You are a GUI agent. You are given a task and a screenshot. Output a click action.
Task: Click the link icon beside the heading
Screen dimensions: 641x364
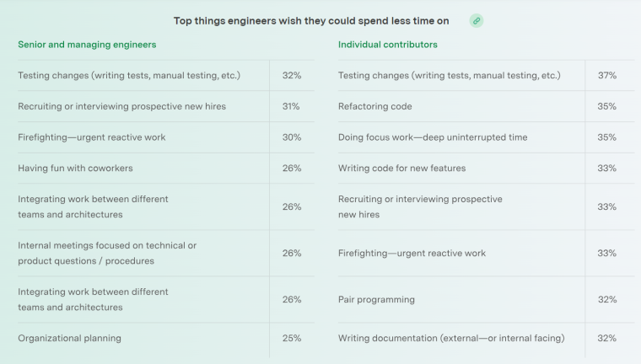[477, 20]
